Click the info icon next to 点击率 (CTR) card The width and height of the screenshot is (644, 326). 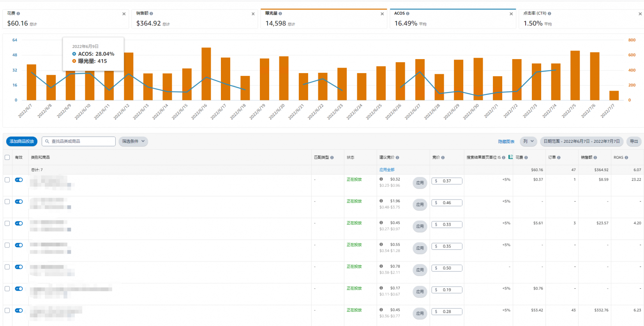click(x=549, y=14)
